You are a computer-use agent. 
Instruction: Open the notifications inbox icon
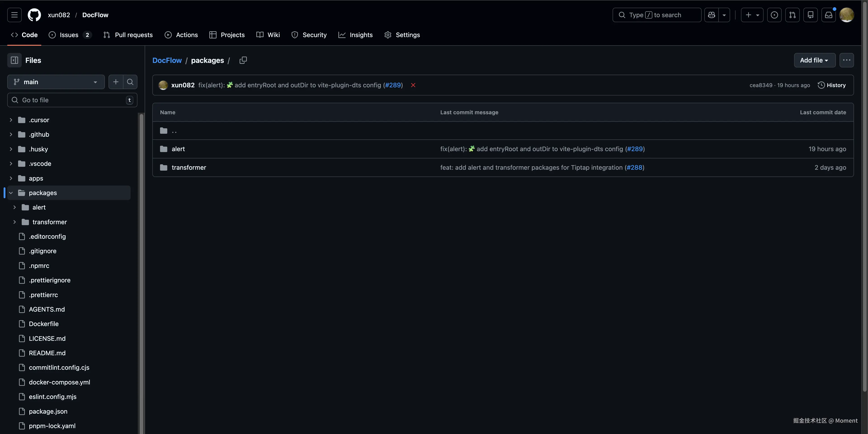[828, 15]
